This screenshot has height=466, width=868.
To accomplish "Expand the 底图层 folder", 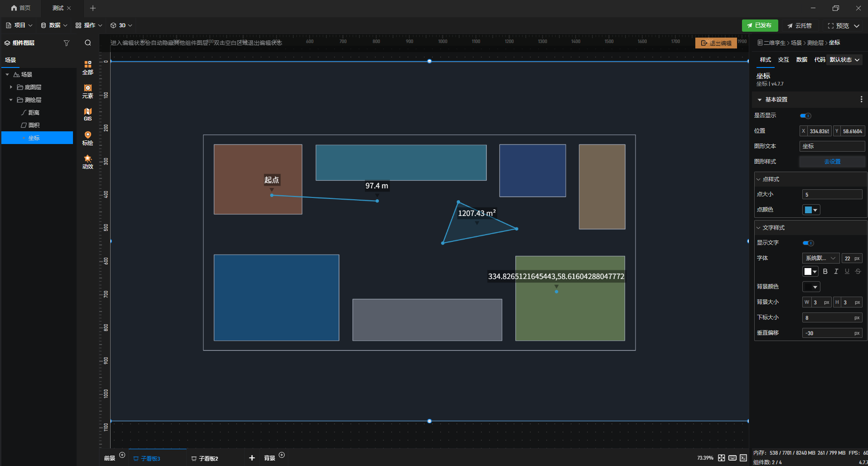I will [11, 87].
